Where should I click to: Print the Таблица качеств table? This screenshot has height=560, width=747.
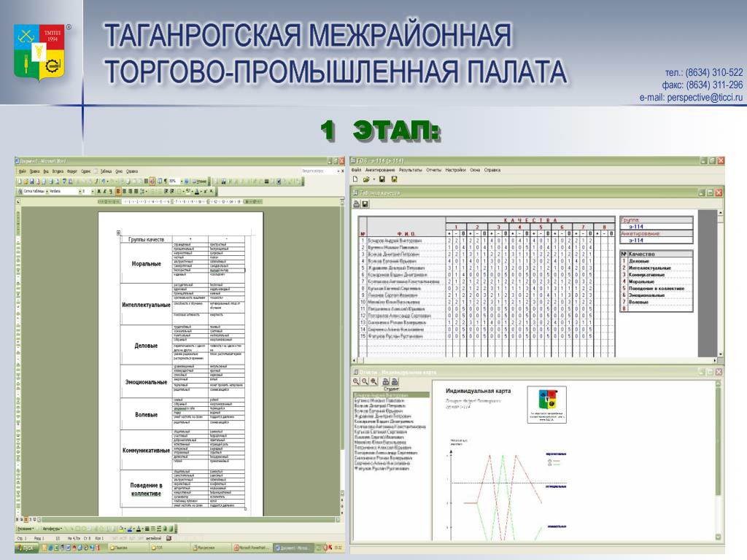pyautogui.click(x=356, y=204)
